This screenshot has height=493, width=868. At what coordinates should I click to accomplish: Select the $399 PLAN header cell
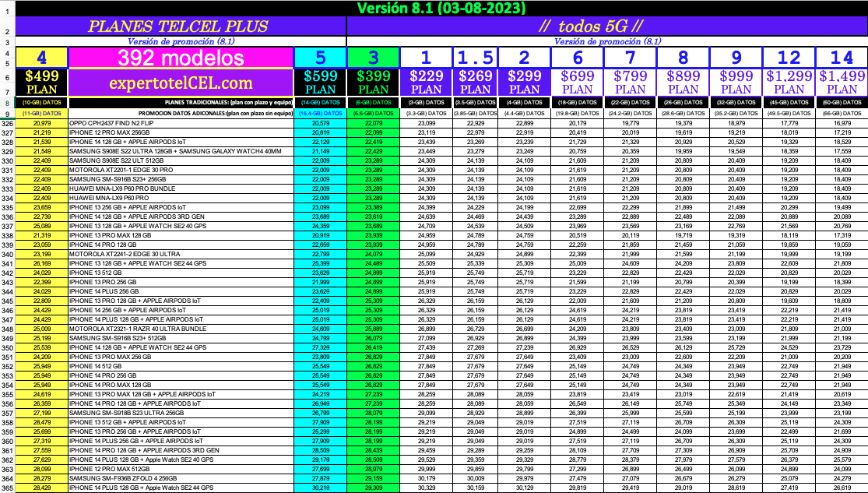coord(373,83)
